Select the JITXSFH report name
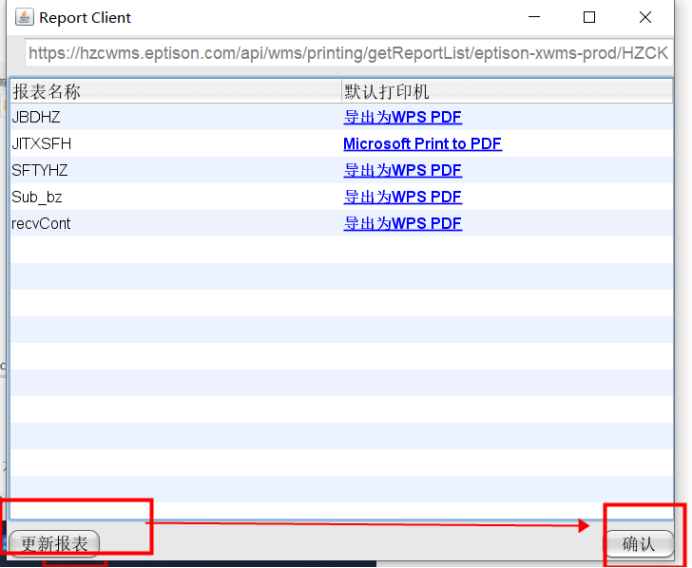Viewport: 692px width, 568px height. pos(41,144)
